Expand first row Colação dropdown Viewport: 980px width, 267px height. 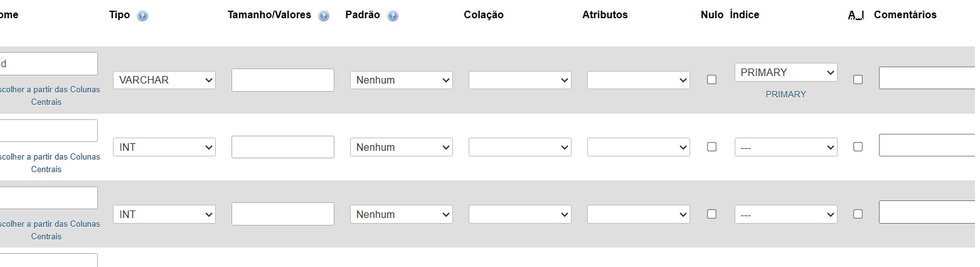(x=519, y=80)
